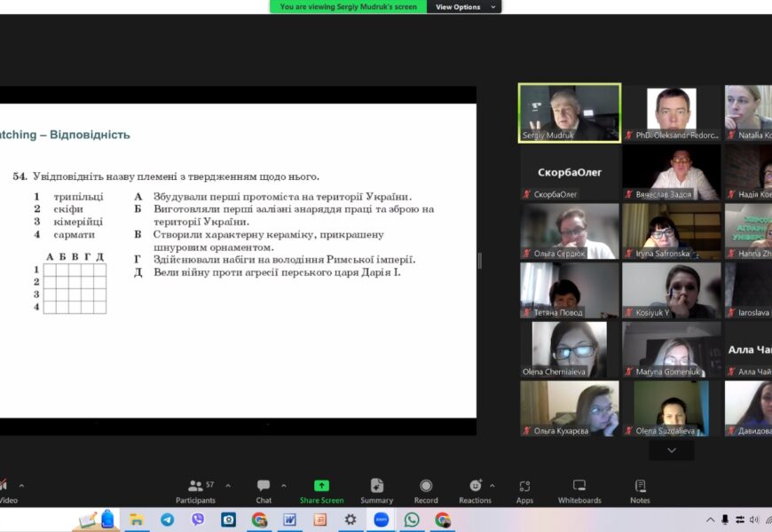Start recording with the Record button
Image resolution: width=772 pixels, height=532 pixels.
pyautogui.click(x=426, y=490)
